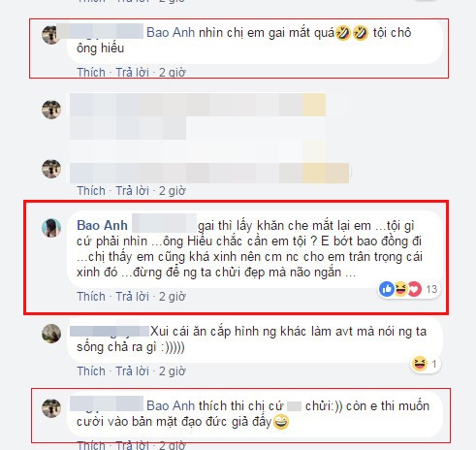The image size is (476, 450).
Task: Click the heart reaction icon on Bao Anh's comment
Action: 415,289
